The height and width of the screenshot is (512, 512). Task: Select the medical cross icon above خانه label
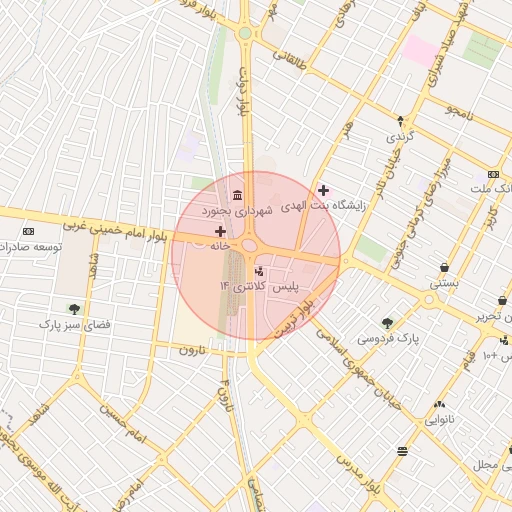[x=220, y=231]
